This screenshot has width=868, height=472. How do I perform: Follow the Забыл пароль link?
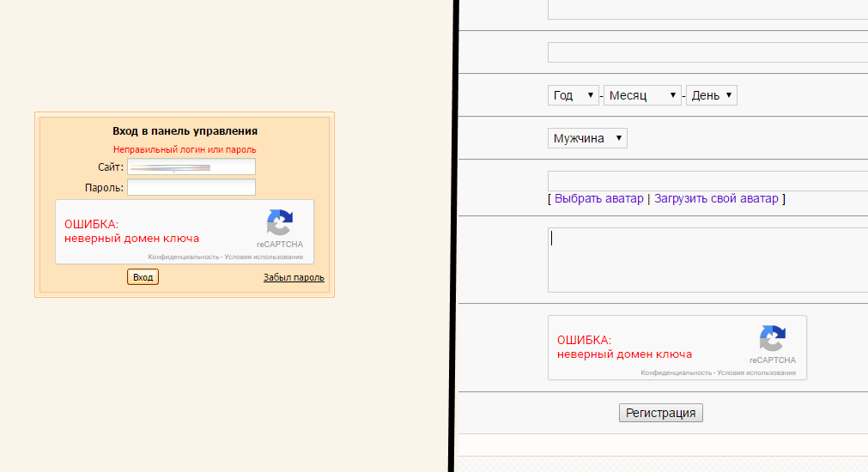tap(294, 277)
